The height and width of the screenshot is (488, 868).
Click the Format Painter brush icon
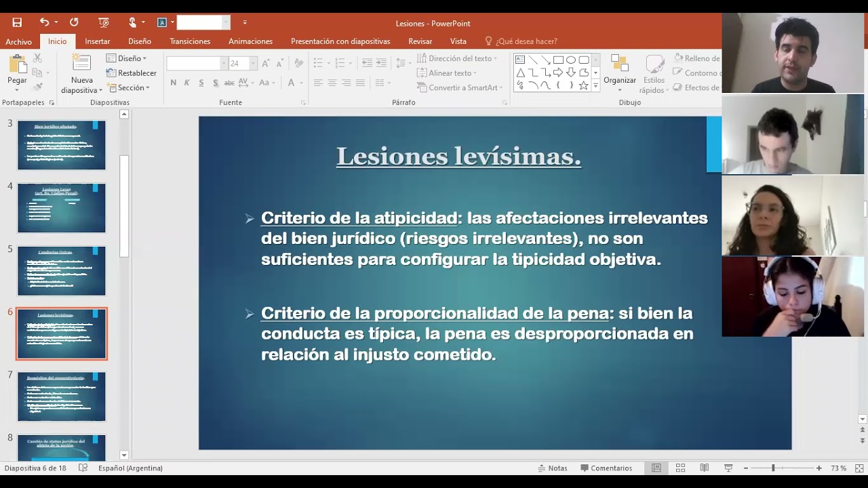tap(37, 87)
